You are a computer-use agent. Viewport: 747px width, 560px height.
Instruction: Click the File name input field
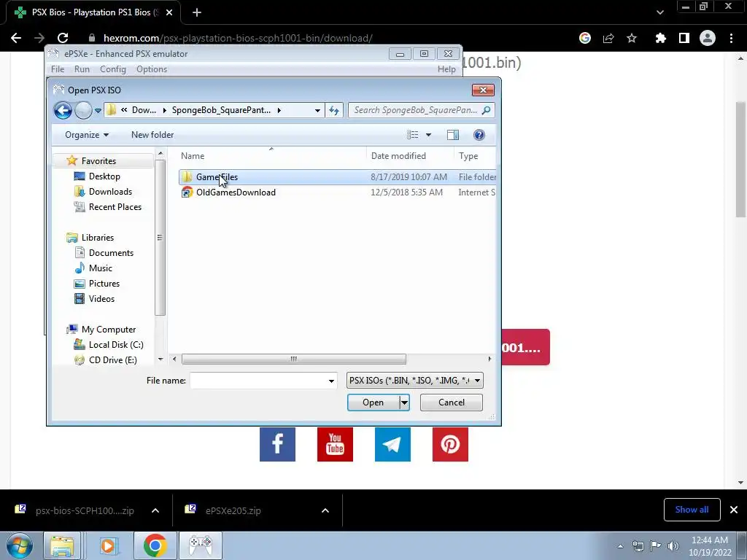click(259, 381)
